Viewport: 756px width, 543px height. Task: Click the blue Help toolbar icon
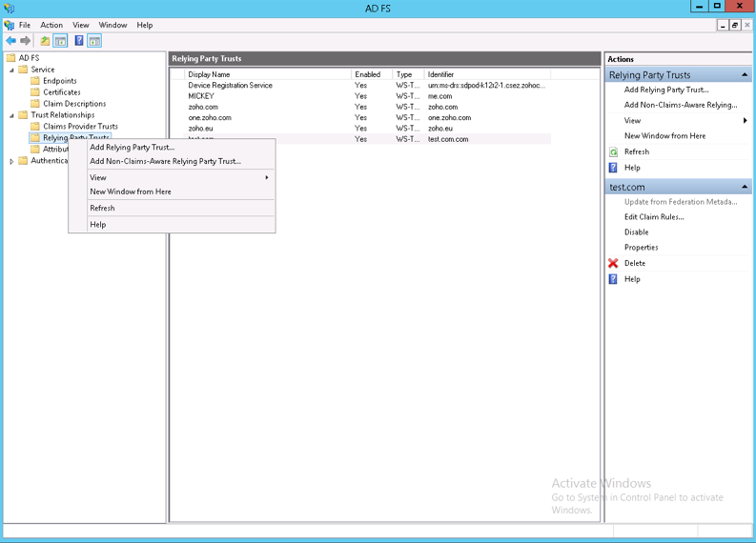(79, 41)
